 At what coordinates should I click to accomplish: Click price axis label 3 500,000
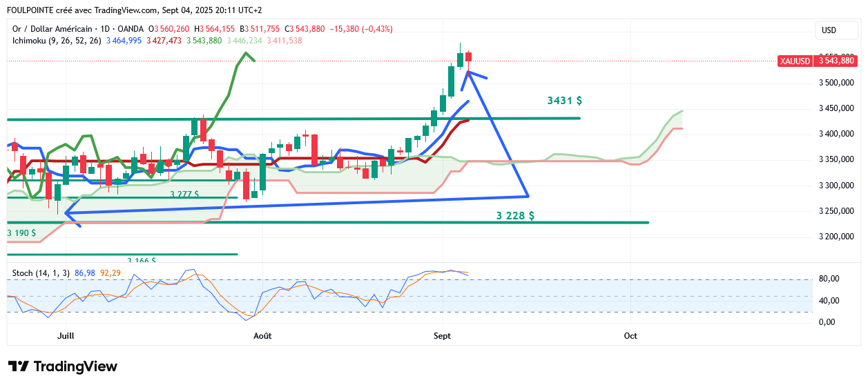pos(836,83)
